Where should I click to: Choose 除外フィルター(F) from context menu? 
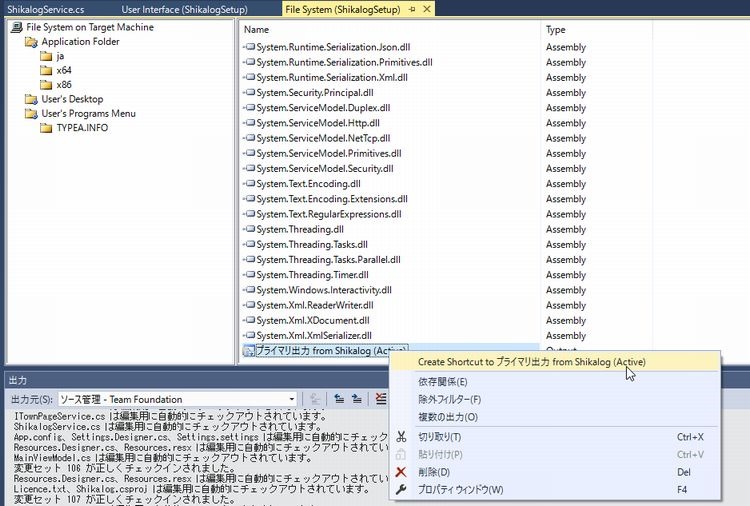pos(450,399)
